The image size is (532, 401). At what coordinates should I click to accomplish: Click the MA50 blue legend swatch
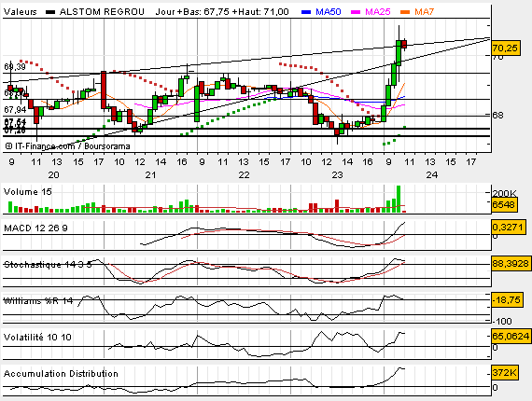[306, 12]
